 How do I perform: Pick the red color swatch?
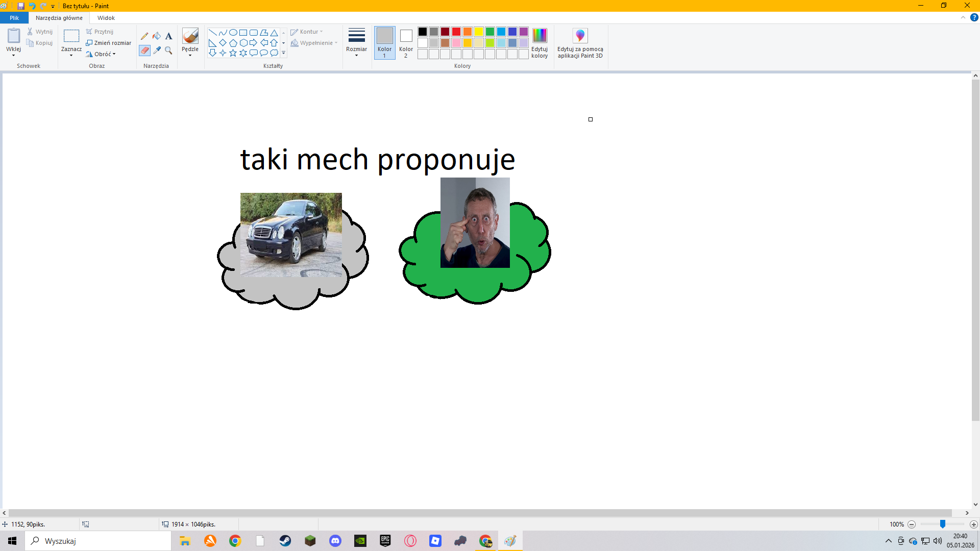click(x=456, y=32)
